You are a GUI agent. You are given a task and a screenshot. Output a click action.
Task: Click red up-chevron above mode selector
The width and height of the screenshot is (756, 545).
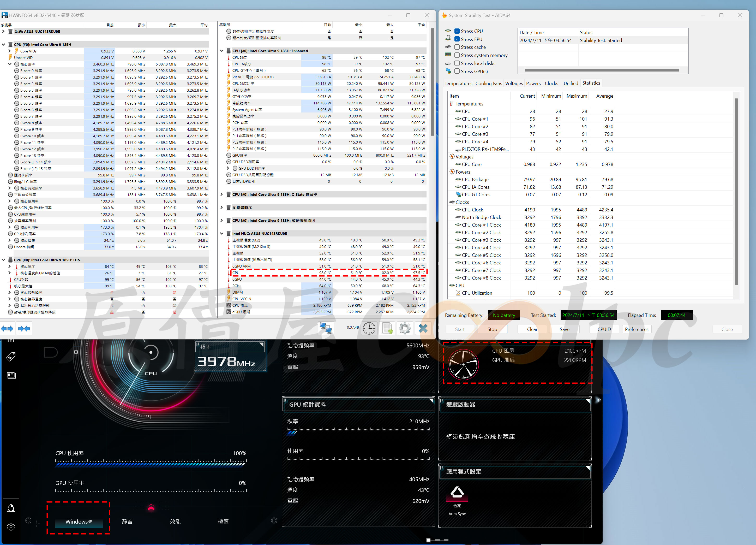point(151,508)
